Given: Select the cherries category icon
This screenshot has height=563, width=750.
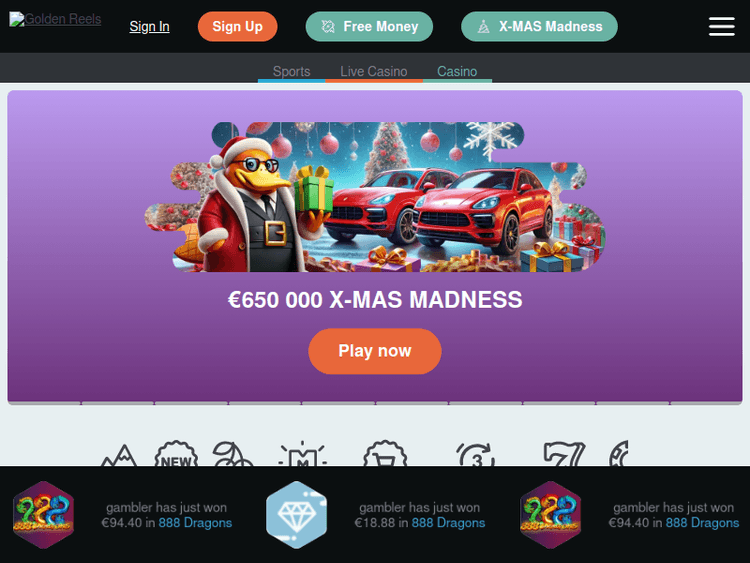Looking at the screenshot, I should (x=232, y=453).
